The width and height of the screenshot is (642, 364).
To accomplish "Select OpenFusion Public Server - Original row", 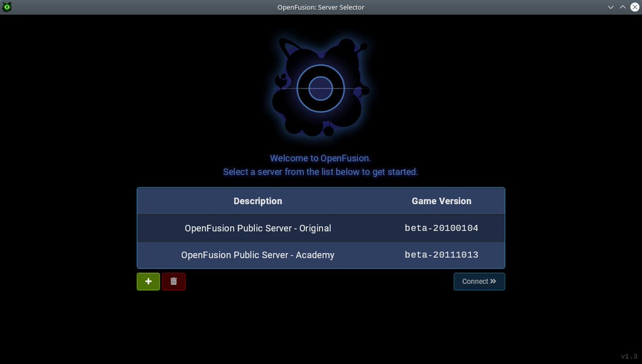I will 258,228.
